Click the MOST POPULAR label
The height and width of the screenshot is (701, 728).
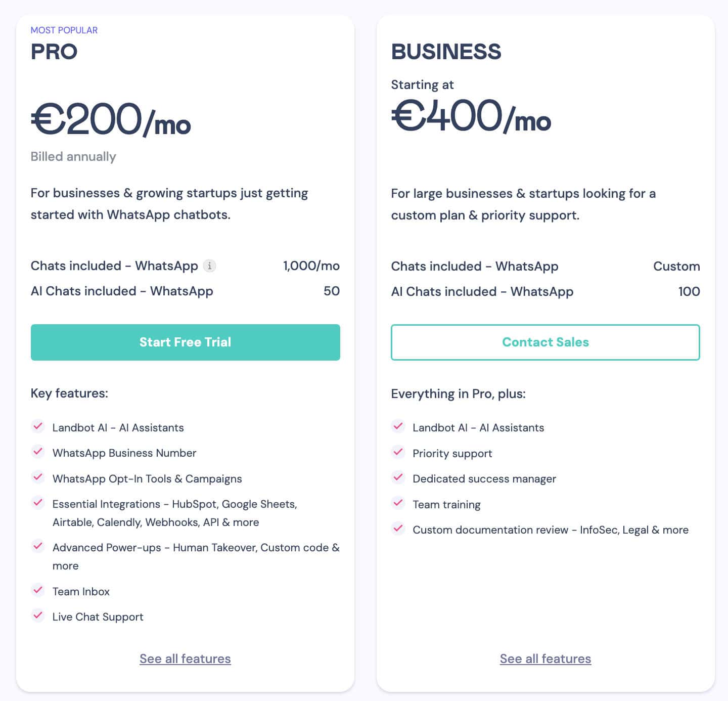tap(64, 30)
